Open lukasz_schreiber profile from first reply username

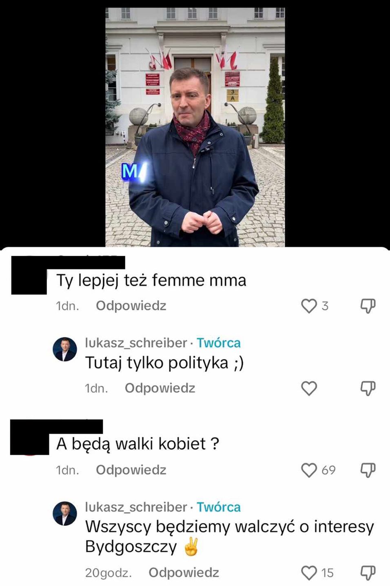[136, 343]
